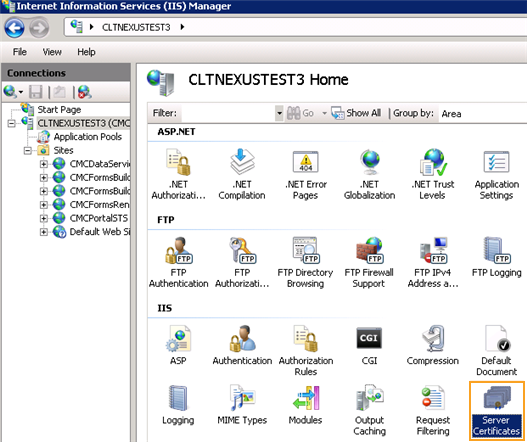The height and width of the screenshot is (442, 527).
Task: Open the Modules feature
Action: pos(306,405)
